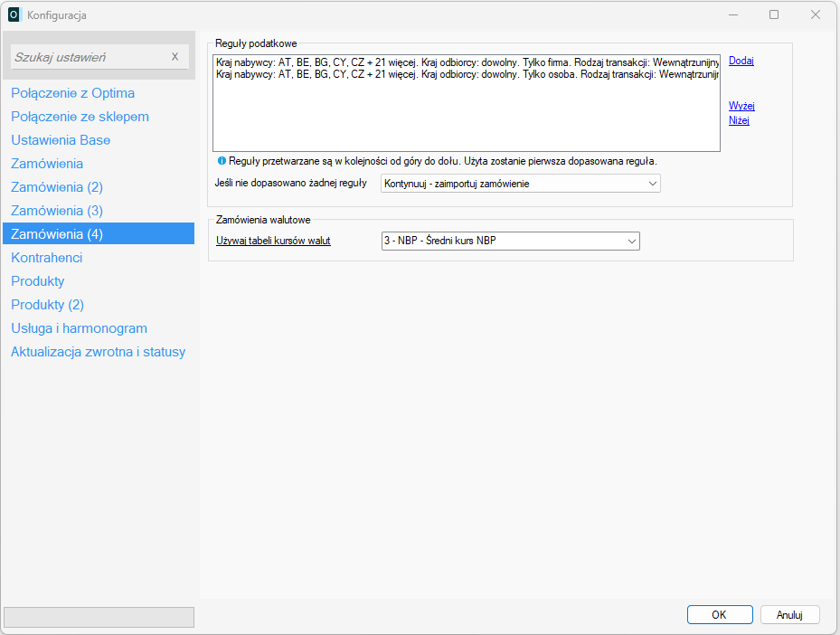Move rule up with Wyżej link

coord(741,106)
